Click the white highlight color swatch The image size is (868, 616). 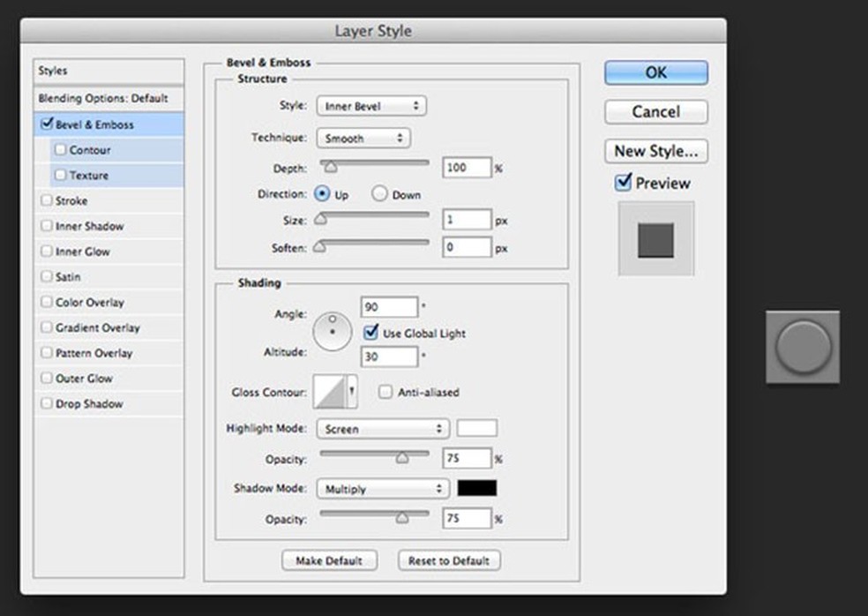[x=476, y=429]
